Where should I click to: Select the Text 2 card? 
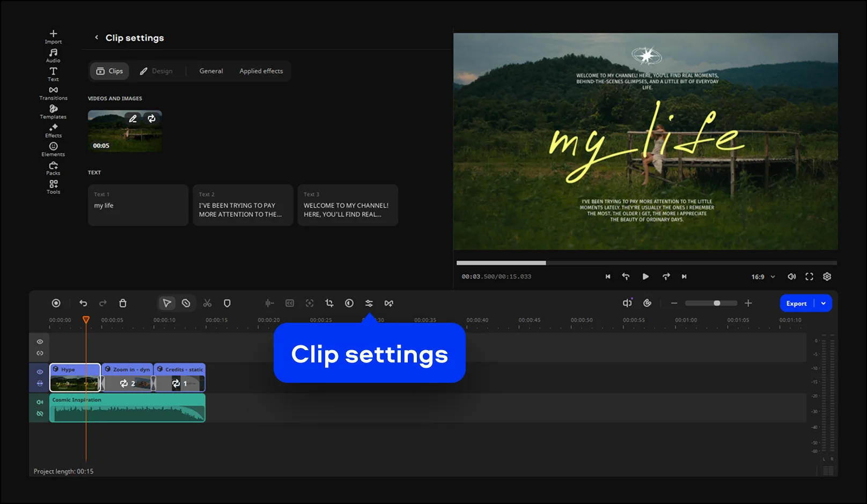(x=243, y=205)
